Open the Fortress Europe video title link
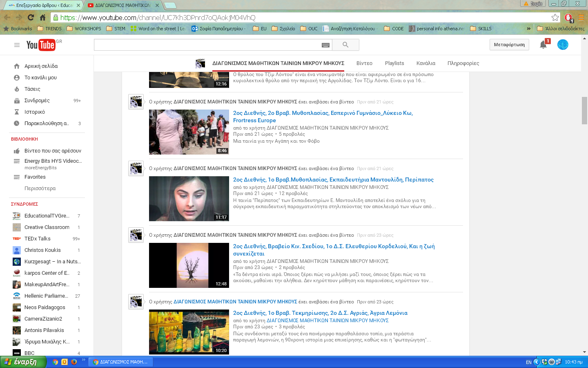The image size is (588, 368). point(323,117)
